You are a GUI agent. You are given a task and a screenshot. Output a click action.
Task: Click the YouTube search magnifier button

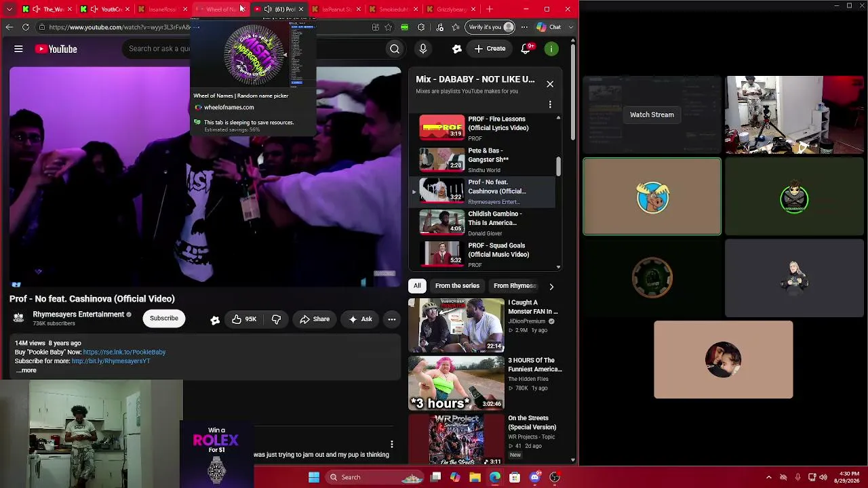click(x=395, y=49)
